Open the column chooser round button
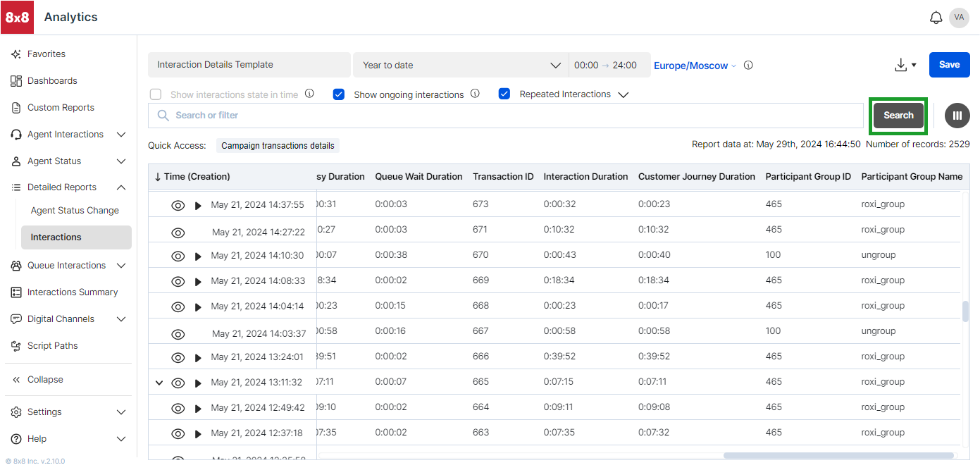 pos(957,116)
